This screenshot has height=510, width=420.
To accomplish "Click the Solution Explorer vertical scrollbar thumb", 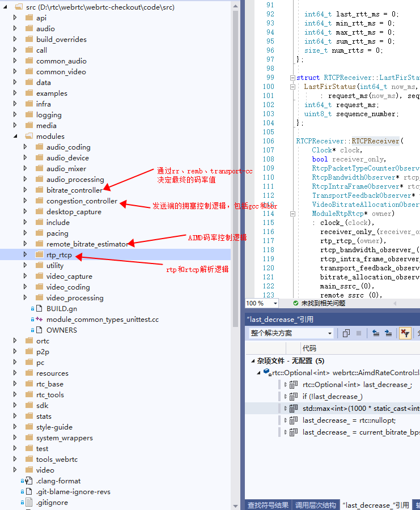I will pos(236,169).
